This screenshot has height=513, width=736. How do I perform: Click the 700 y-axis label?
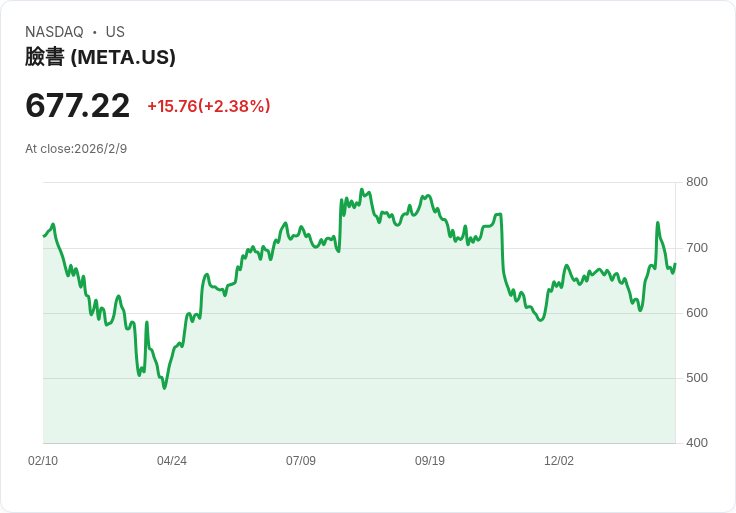pyautogui.click(x=697, y=247)
